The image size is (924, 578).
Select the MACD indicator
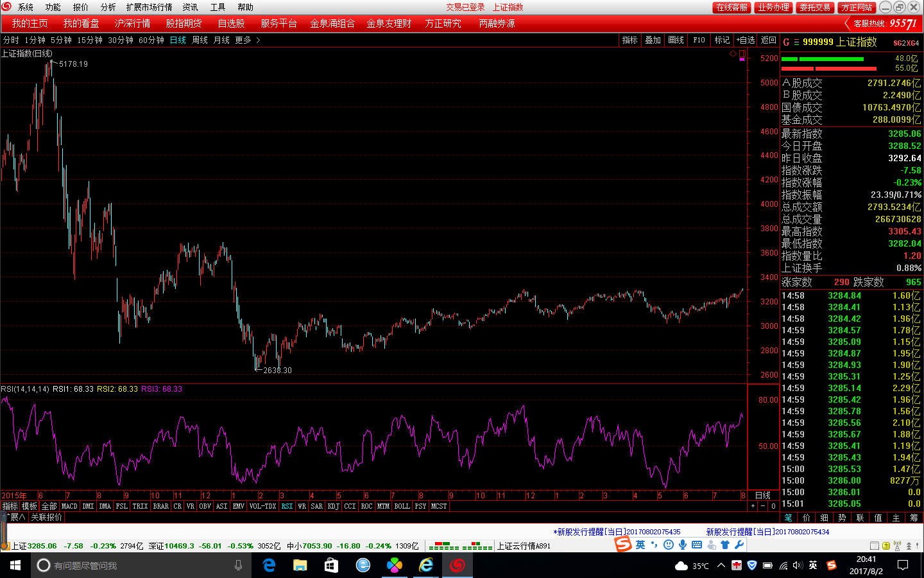pyautogui.click(x=69, y=506)
